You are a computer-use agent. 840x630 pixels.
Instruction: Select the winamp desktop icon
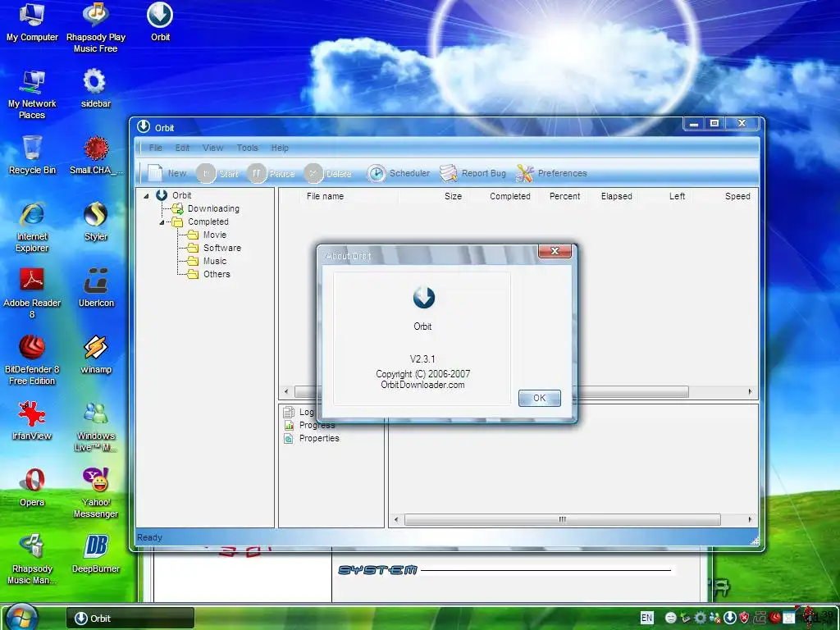pyautogui.click(x=96, y=354)
